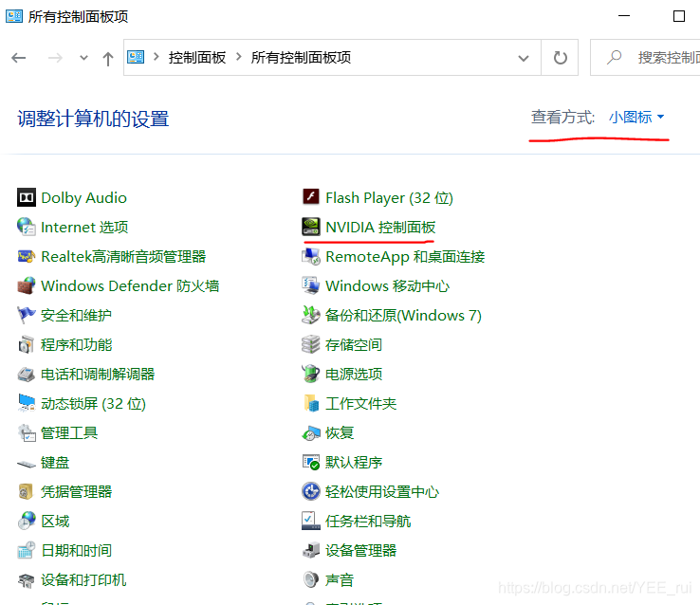Open the 管理工具 icon

click(x=27, y=432)
